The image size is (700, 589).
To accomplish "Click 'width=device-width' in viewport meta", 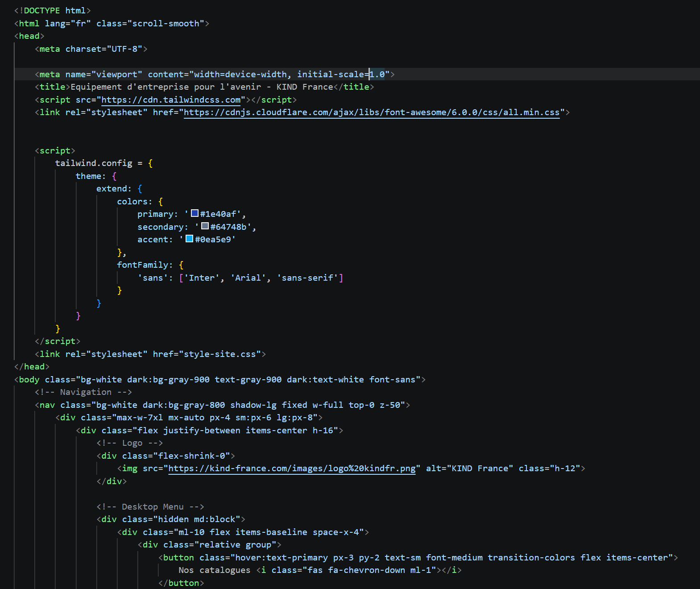I will [240, 75].
